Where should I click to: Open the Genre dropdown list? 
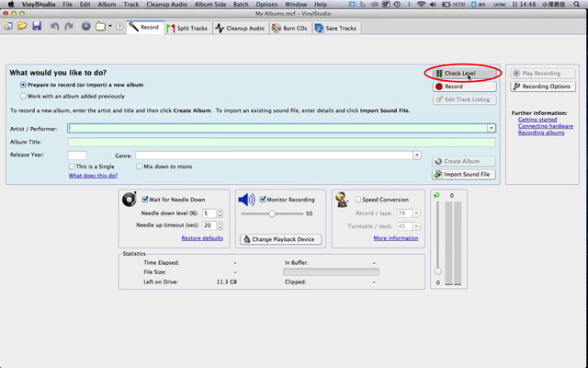click(x=417, y=155)
